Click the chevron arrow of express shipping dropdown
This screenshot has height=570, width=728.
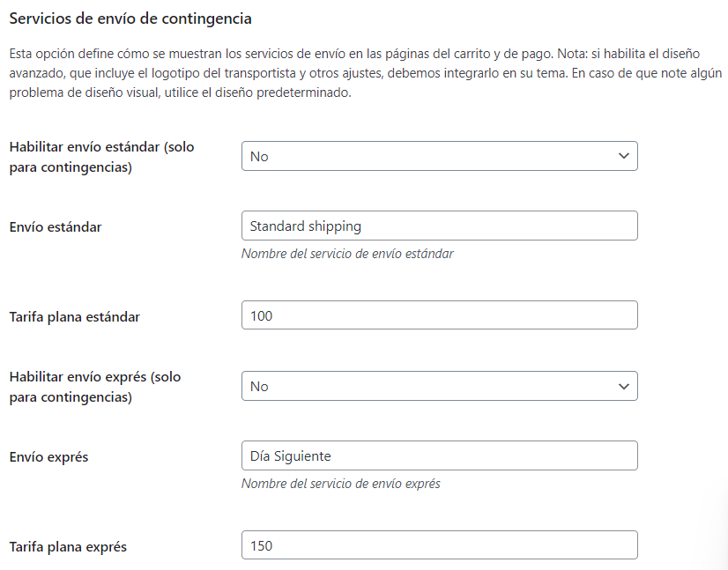623,386
